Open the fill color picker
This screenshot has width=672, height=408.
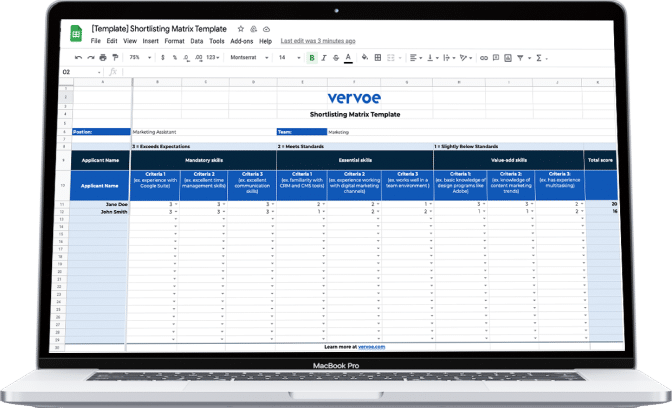[365, 57]
